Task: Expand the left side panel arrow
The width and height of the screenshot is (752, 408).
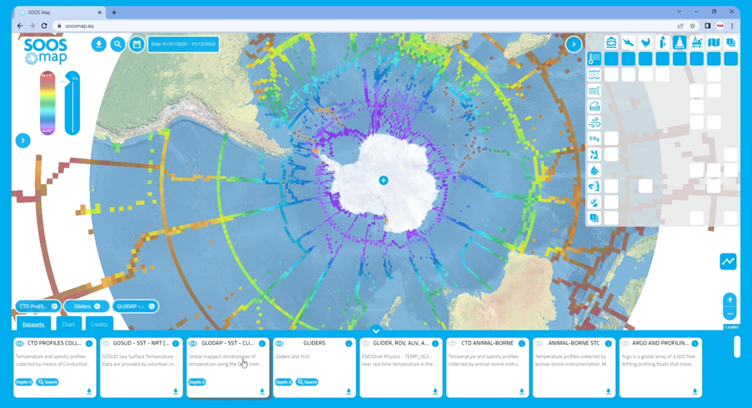Action: click(22, 141)
